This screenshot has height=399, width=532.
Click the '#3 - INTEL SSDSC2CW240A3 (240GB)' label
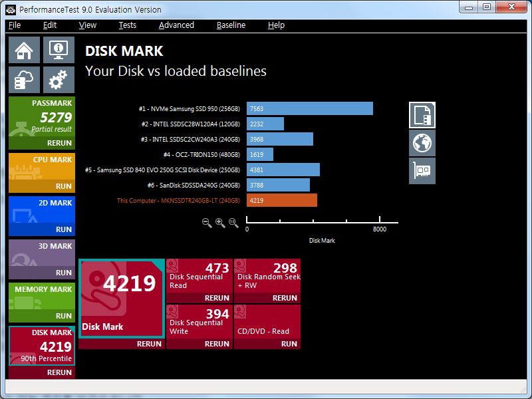(190, 140)
